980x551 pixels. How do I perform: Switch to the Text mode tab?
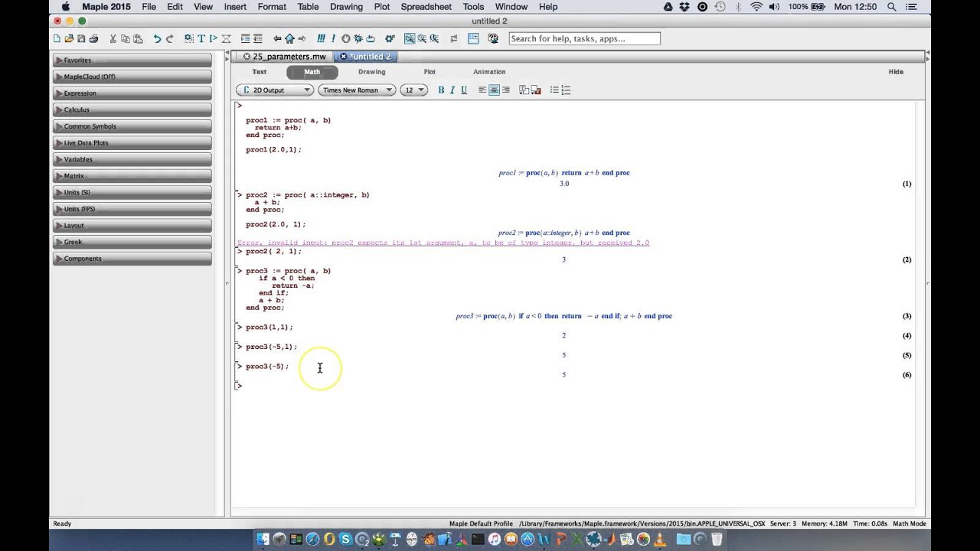(260, 72)
